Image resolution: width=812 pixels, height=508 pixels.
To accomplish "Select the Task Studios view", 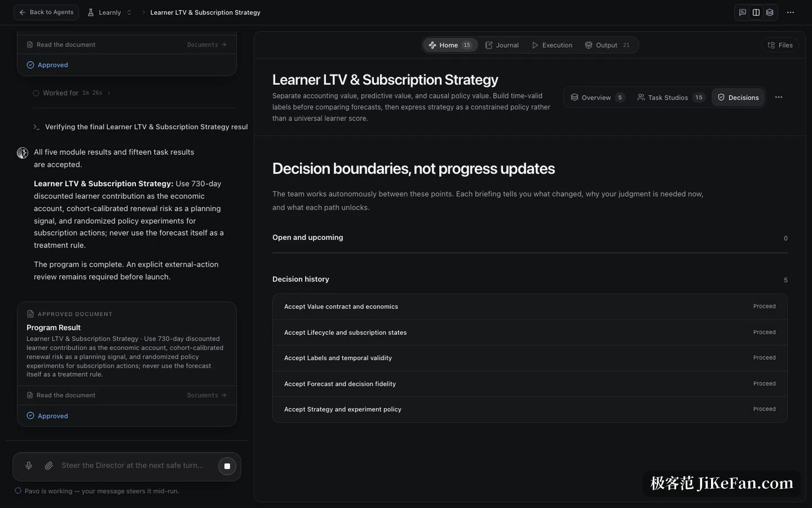I will click(x=670, y=98).
